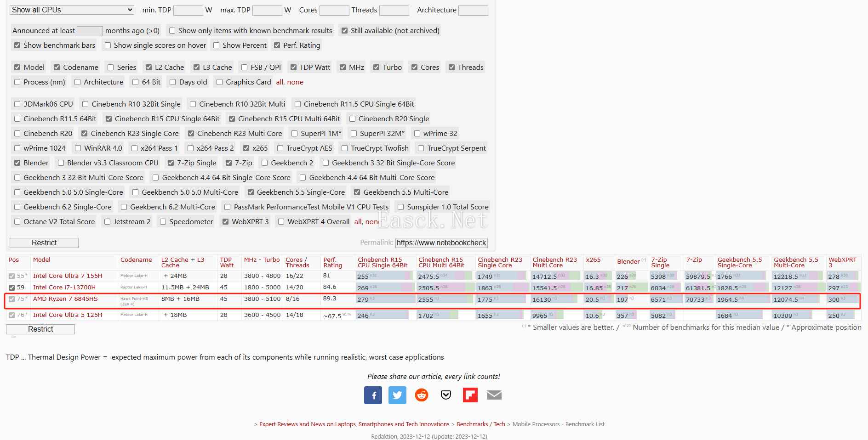Viewport: 868px width, 440px height.
Task: Uncheck 'Show benchmark bars'
Action: point(17,45)
